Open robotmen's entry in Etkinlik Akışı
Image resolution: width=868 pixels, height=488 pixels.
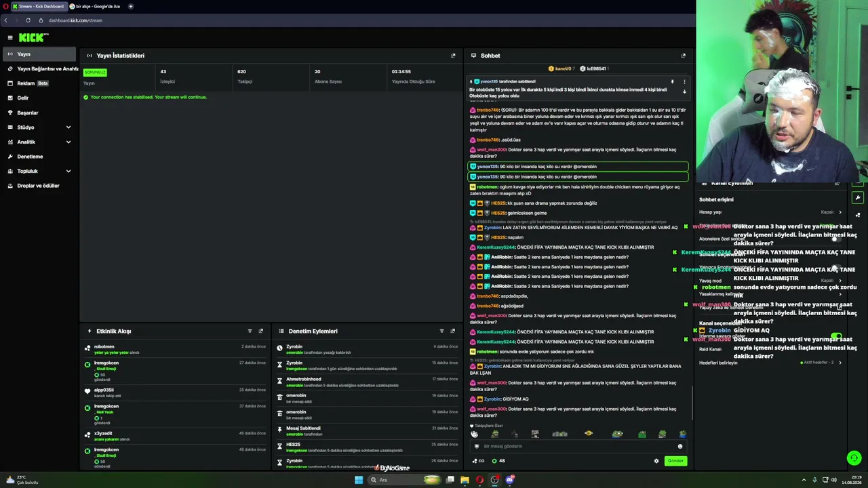point(176,349)
